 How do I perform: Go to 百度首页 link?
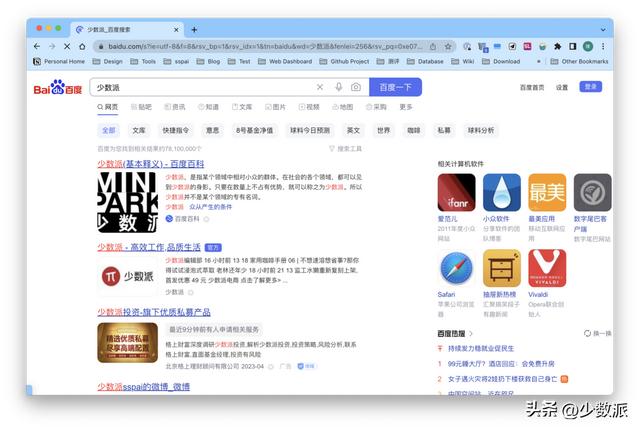click(532, 87)
